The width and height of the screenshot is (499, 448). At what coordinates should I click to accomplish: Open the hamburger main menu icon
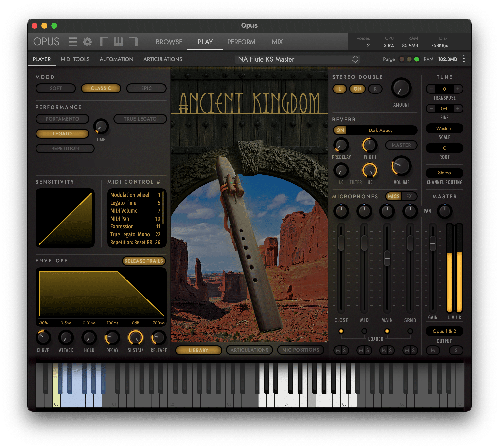[73, 42]
